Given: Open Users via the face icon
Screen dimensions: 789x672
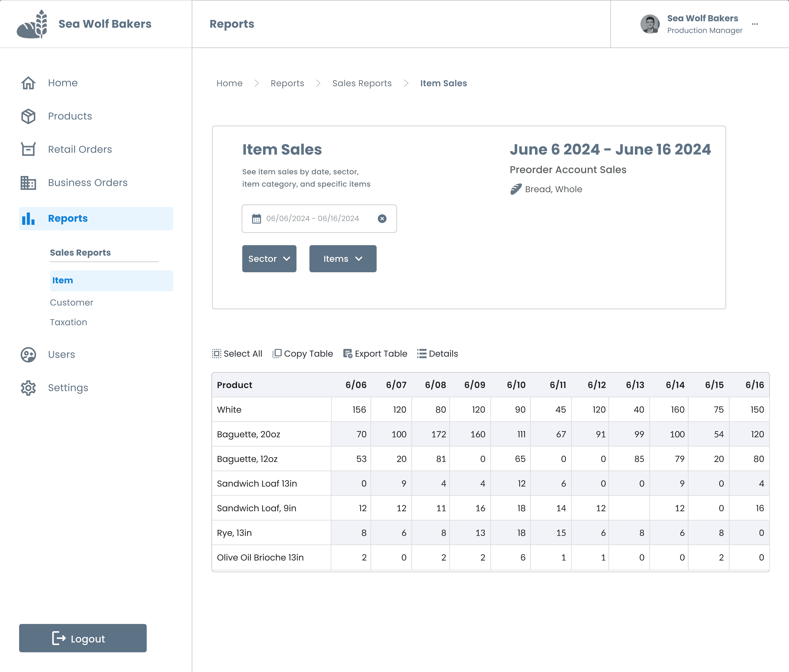Looking at the screenshot, I should click(x=28, y=355).
